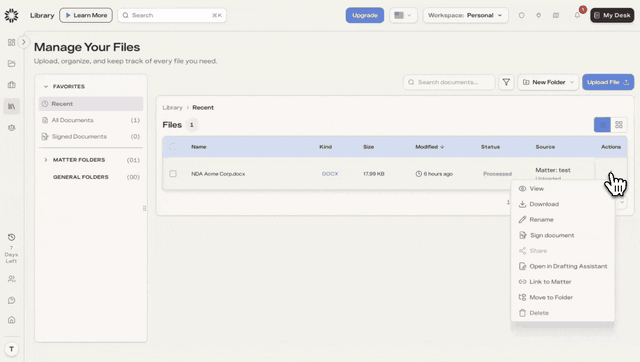Choose Download from the actions menu

[x=562, y=204]
